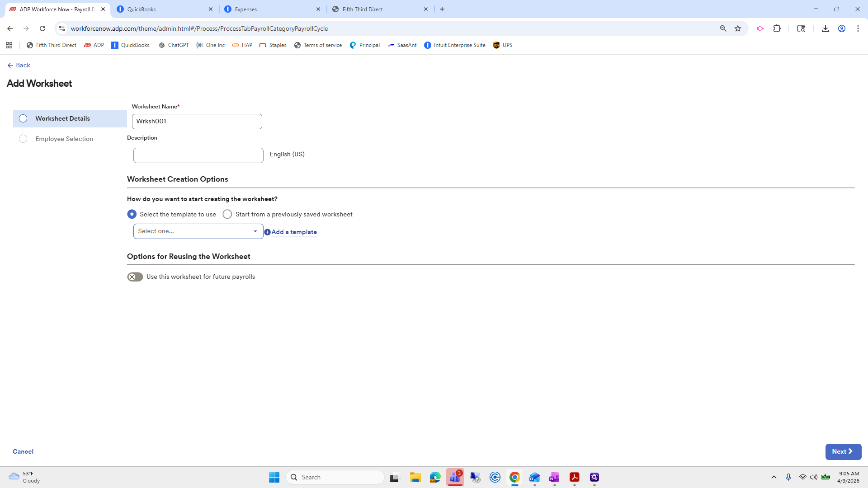This screenshot has height=488, width=868.
Task: Open the Principal bookmark
Action: pos(364,45)
